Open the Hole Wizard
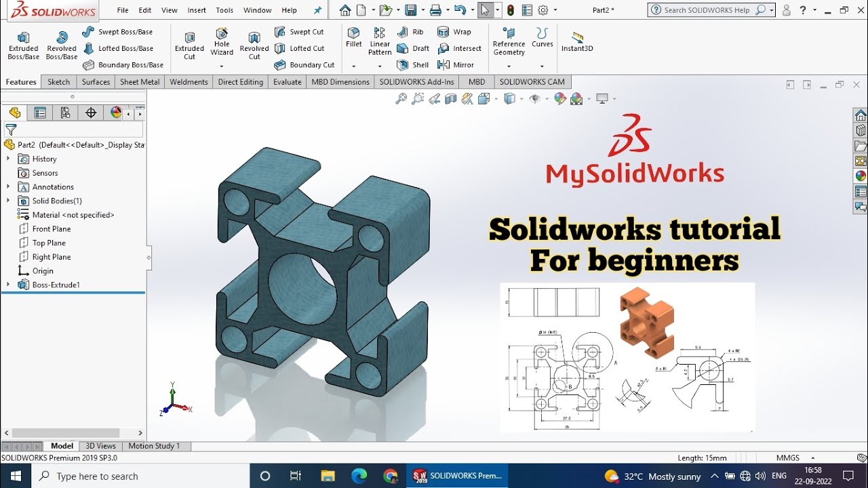Image resolution: width=868 pixels, height=488 pixels. pos(222,41)
